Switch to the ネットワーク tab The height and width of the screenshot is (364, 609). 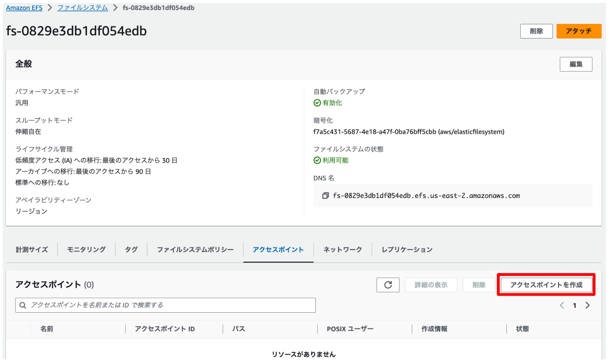(342, 250)
